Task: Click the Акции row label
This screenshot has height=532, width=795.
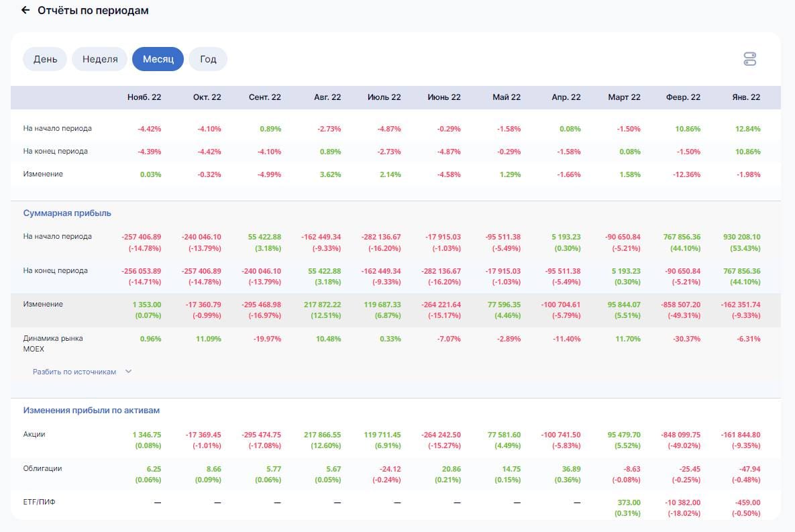Action: [34, 434]
